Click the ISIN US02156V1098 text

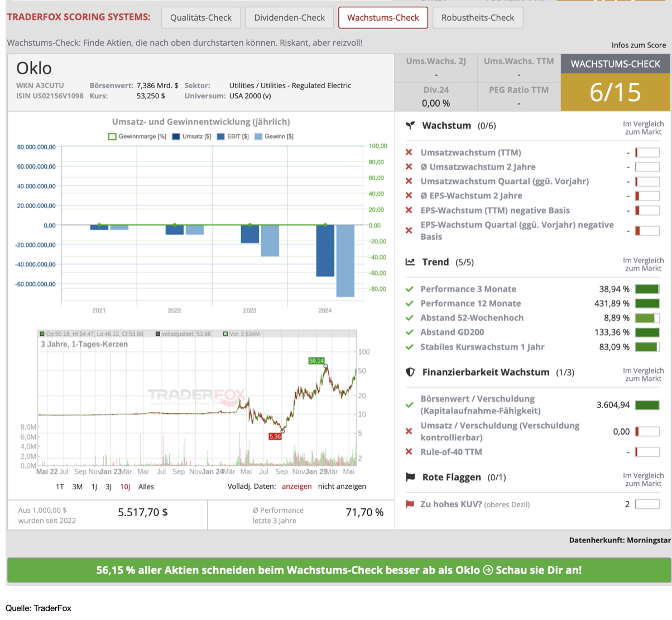click(x=50, y=96)
